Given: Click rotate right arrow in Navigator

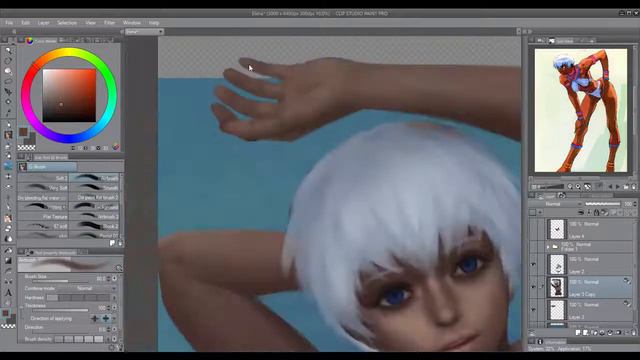Looking at the screenshot, I should point(618,187).
